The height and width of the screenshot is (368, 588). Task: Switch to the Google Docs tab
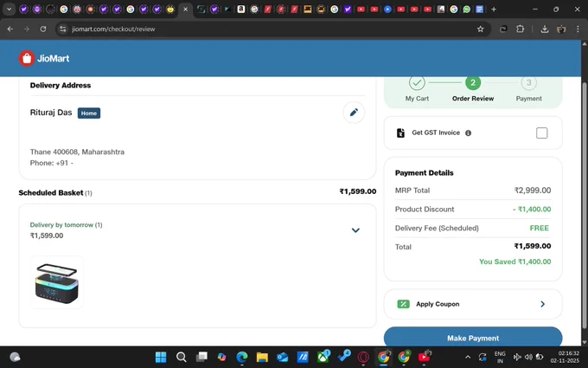tap(480, 9)
